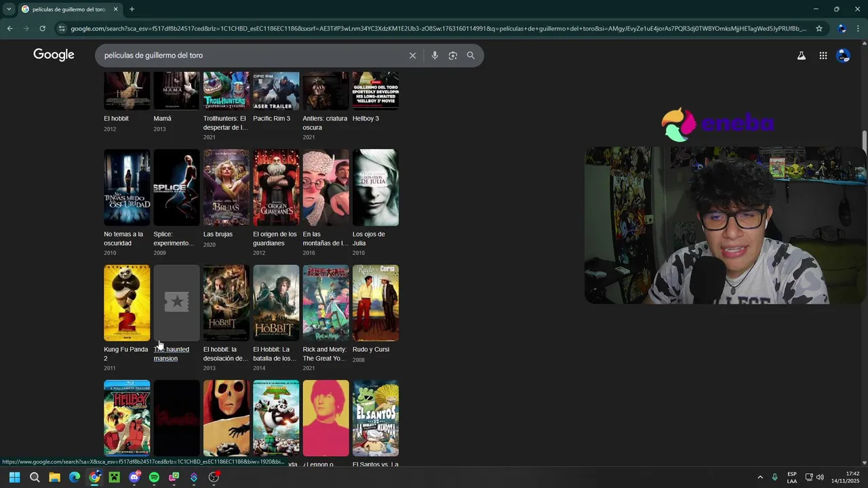Image resolution: width=868 pixels, height=488 pixels.
Task: Open the Windows Start menu
Action: point(14,477)
